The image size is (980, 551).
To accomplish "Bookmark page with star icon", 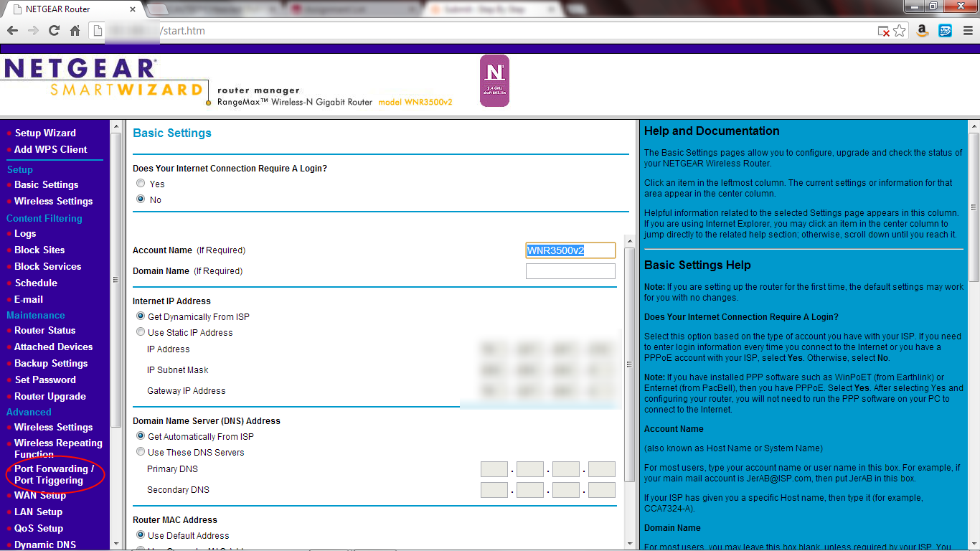I will (900, 31).
